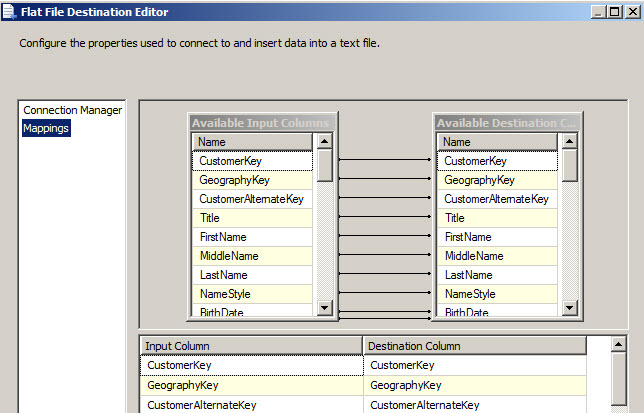
Task: Click the editor icon in title bar
Action: (9, 11)
